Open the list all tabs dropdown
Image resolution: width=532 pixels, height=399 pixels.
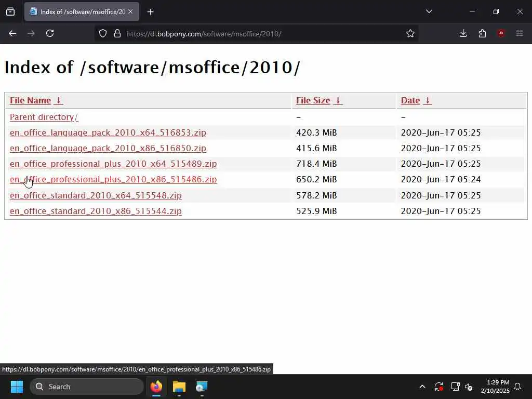429,11
